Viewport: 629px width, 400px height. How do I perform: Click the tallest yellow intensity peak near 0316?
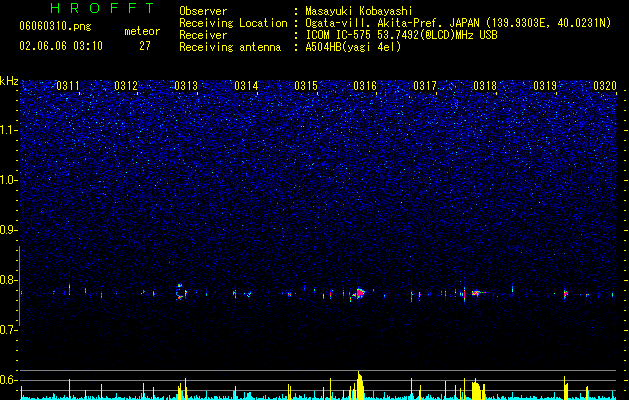click(x=359, y=385)
